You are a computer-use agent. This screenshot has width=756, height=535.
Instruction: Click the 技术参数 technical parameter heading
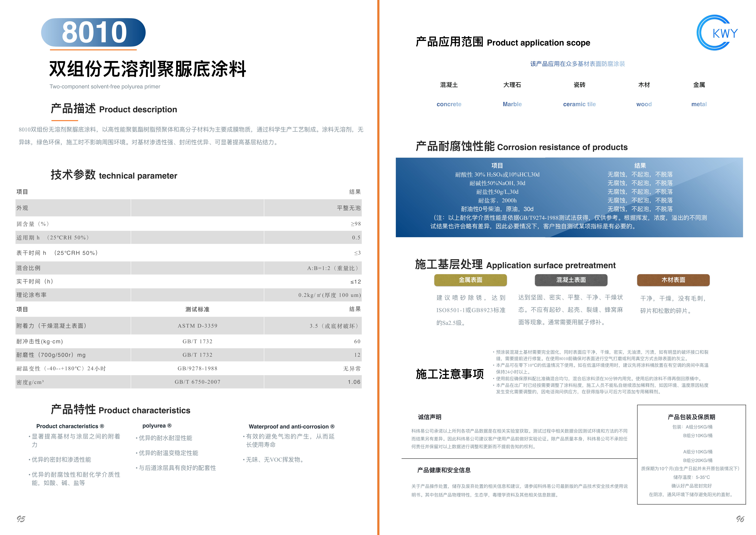(114, 175)
